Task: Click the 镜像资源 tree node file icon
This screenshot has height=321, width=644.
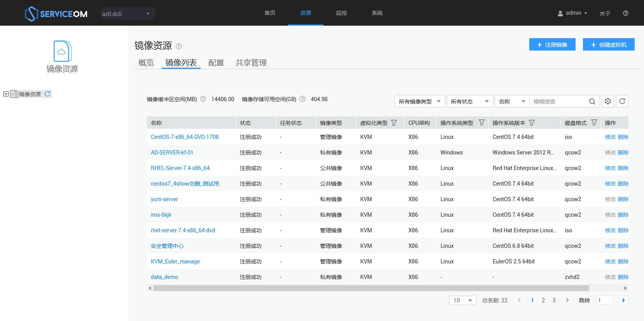Action: [x=14, y=94]
